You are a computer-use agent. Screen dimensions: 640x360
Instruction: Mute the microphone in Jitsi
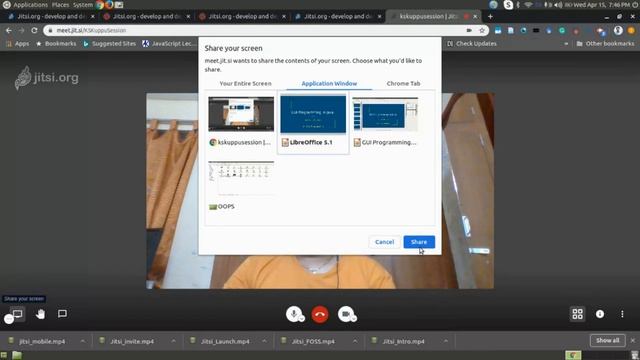[x=293, y=314]
